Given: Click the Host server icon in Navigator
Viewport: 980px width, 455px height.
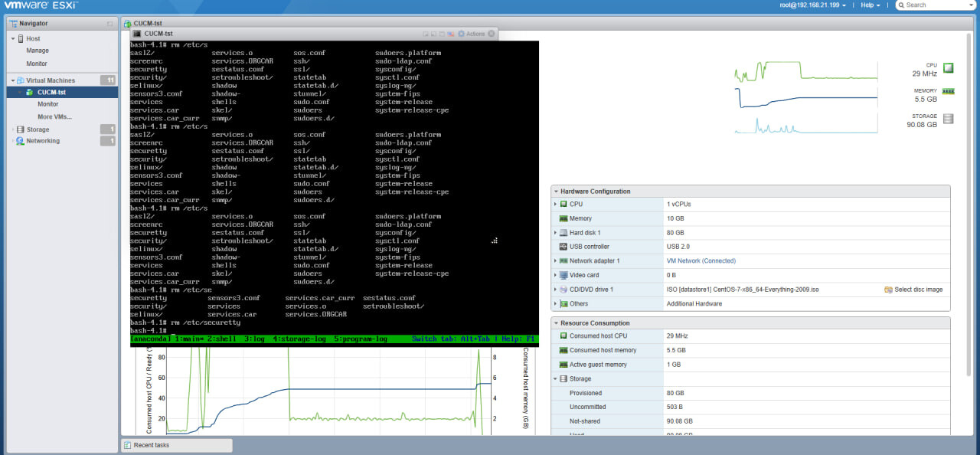Looking at the screenshot, I should [20, 38].
